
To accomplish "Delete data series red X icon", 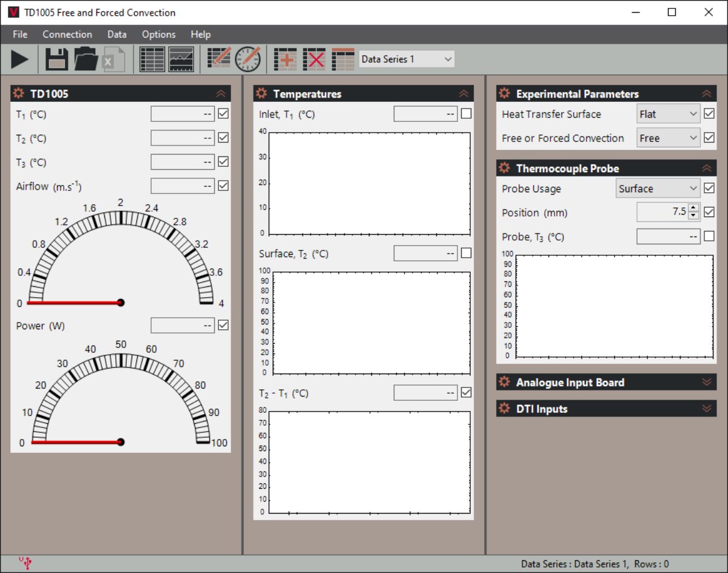I will pyautogui.click(x=314, y=59).
